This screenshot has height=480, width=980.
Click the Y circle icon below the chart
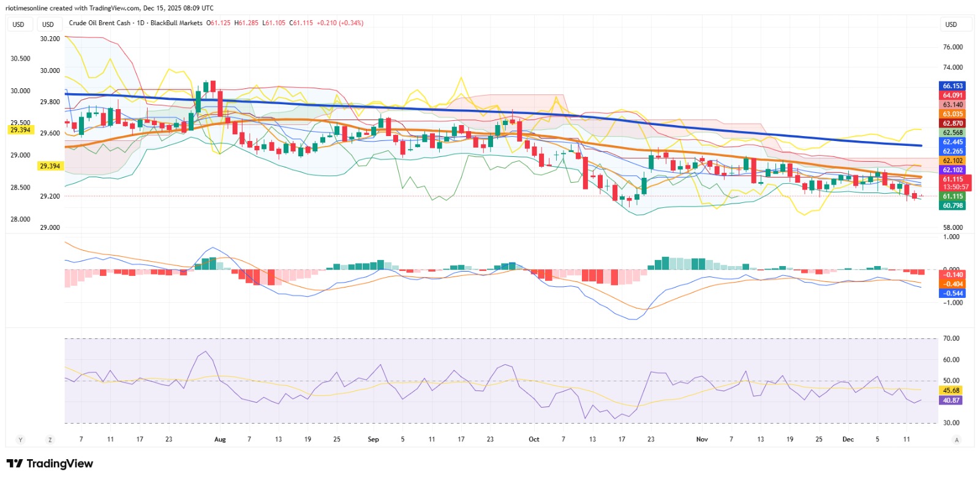point(20,440)
